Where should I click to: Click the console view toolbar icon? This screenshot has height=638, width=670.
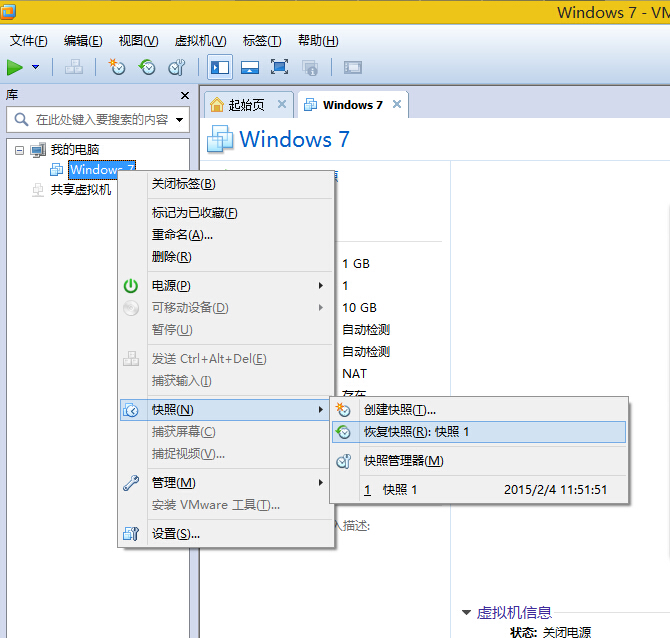(353, 67)
